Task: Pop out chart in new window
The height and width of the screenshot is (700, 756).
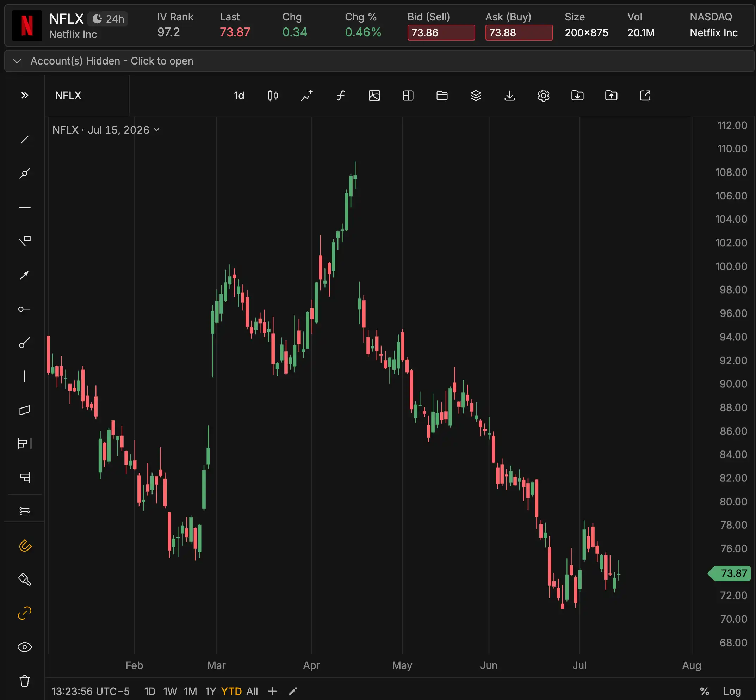Action: pyautogui.click(x=645, y=96)
